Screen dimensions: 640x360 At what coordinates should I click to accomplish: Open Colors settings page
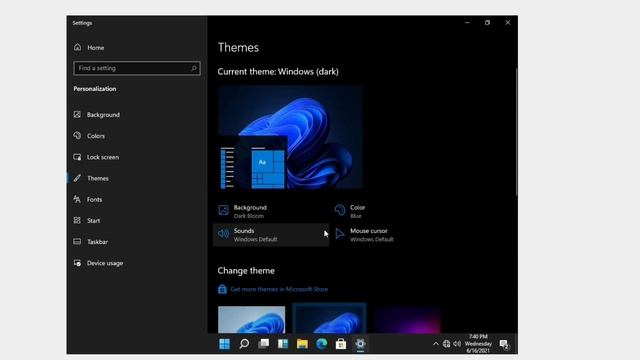coord(89,136)
